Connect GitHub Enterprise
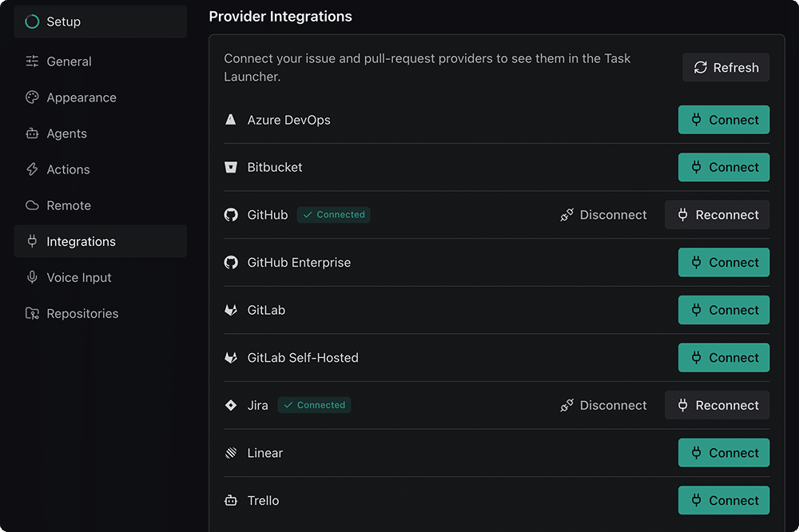The width and height of the screenshot is (799, 532). coord(724,263)
